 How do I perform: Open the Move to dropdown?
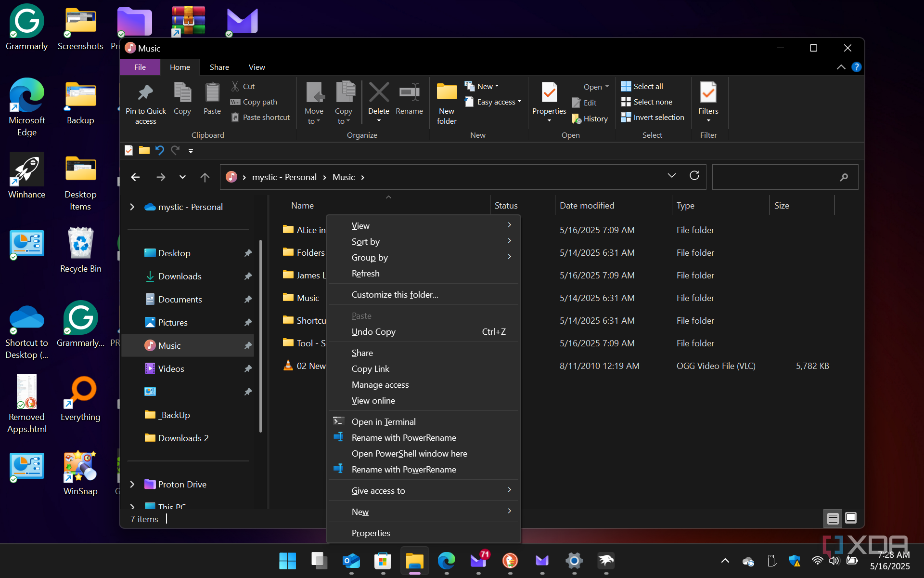click(x=314, y=116)
